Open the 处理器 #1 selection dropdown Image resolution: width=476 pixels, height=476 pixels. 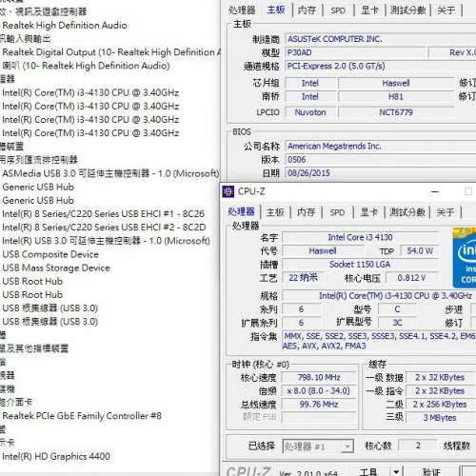click(318, 446)
